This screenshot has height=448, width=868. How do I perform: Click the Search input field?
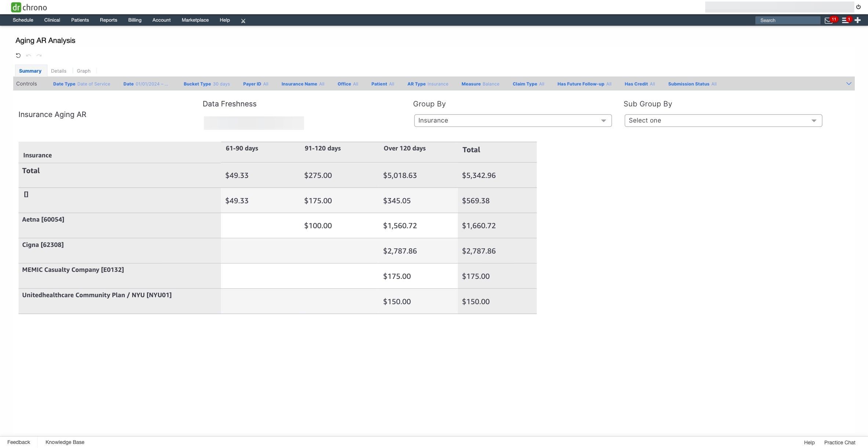click(788, 21)
